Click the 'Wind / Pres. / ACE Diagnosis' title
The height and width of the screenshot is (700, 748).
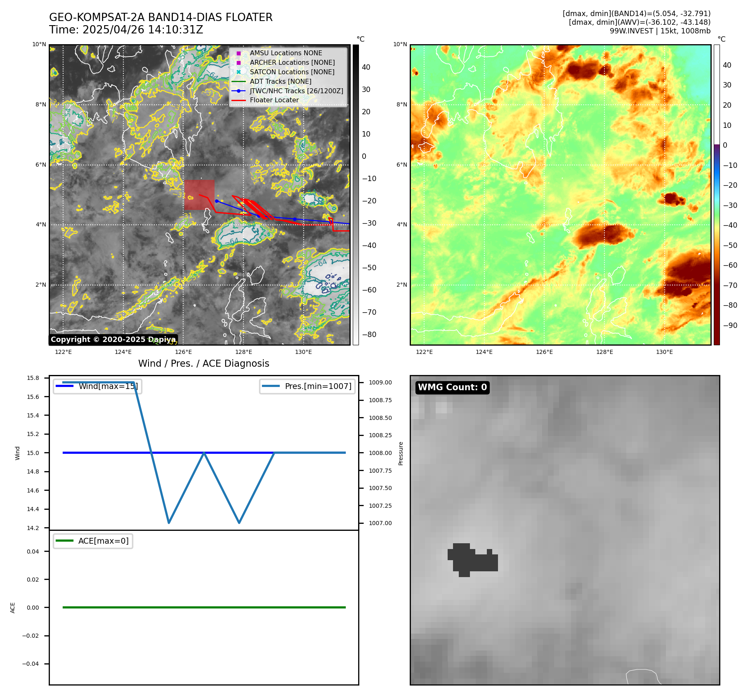click(204, 363)
